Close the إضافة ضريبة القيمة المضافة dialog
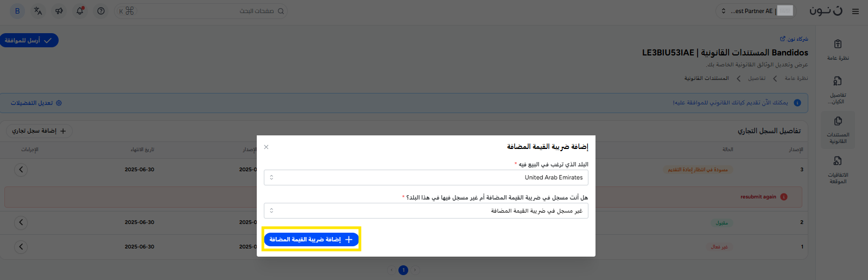The image size is (868, 280). [266, 147]
